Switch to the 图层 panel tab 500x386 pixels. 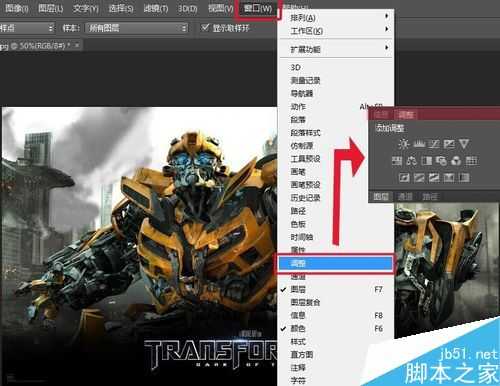pyautogui.click(x=381, y=197)
